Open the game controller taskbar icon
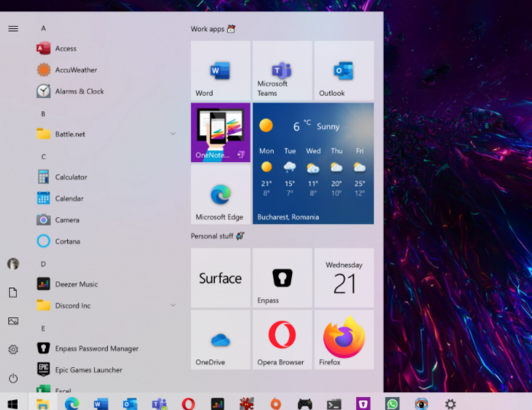Image resolution: width=532 pixels, height=410 pixels. [305, 404]
